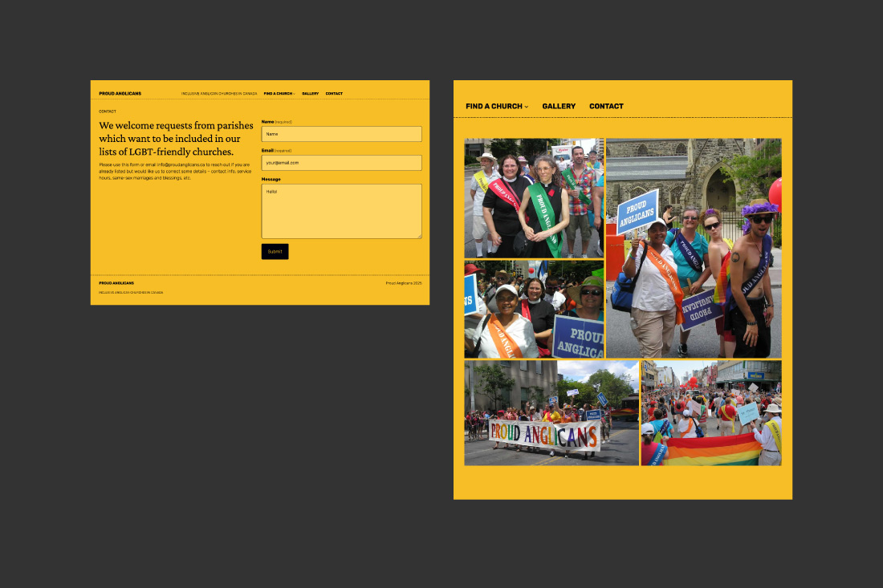
Task: Open the FIND A CHURCH menu in the contact page header
Action: click(x=277, y=93)
